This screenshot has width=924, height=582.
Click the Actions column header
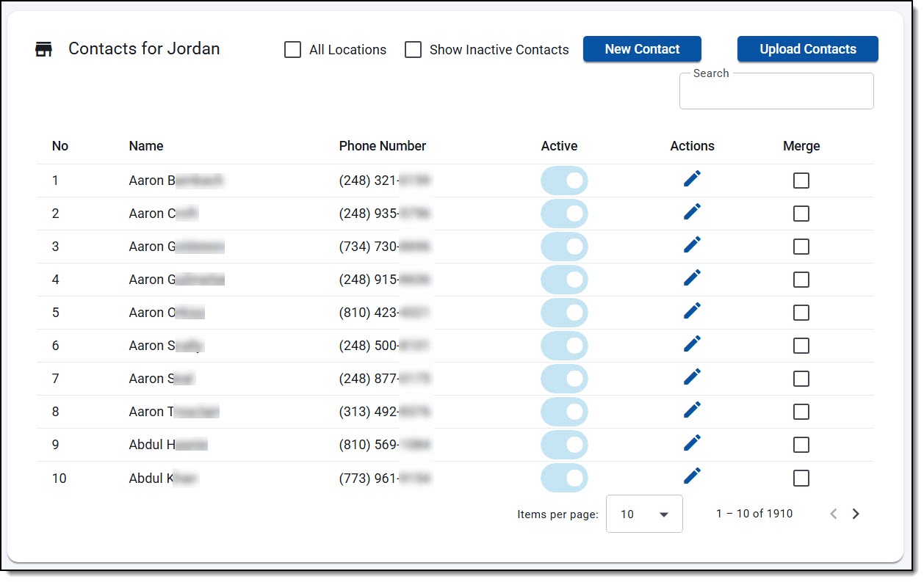click(692, 146)
